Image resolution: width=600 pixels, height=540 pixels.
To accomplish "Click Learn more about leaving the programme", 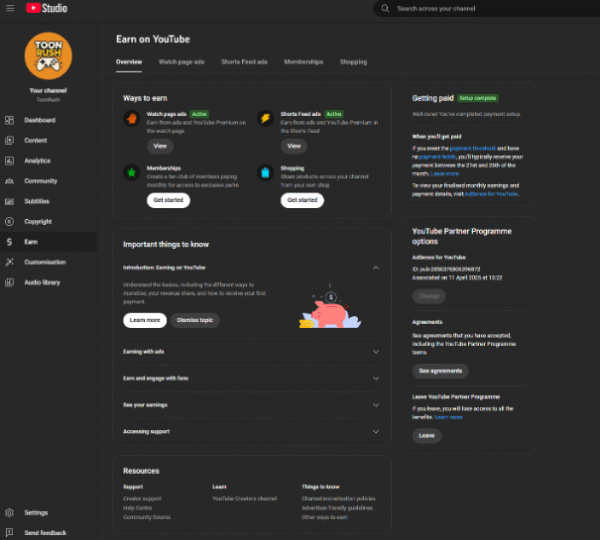I will [448, 417].
